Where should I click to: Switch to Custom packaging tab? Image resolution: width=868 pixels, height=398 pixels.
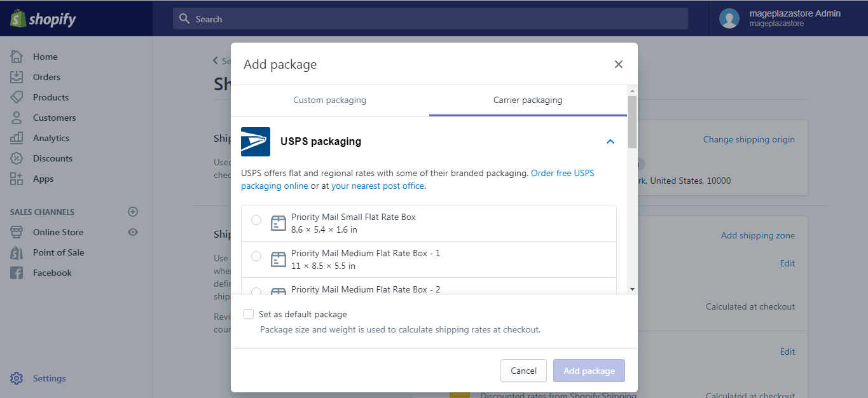[329, 100]
